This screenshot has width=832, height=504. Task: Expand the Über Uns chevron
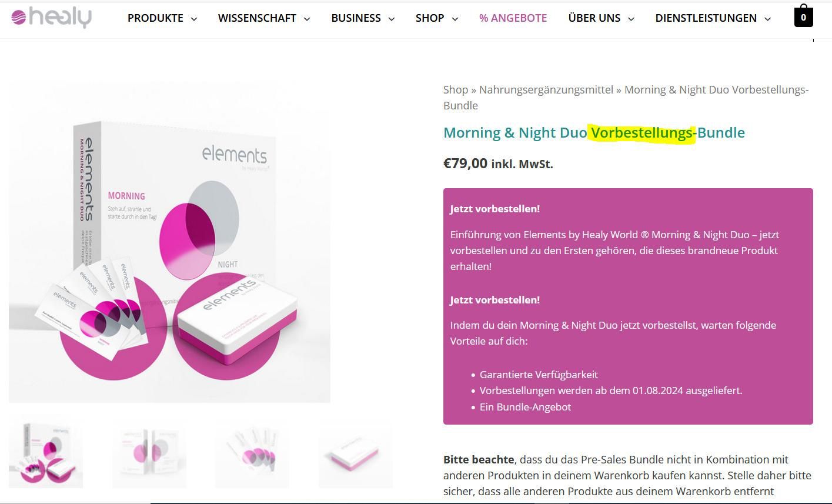tap(631, 19)
